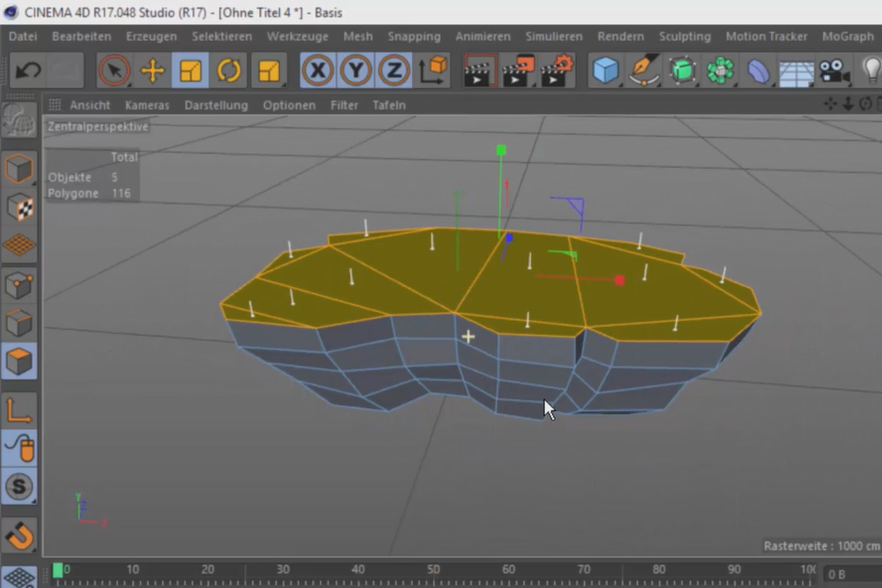Click the viewport grip dots icon
The width and height of the screenshot is (882, 588).
click(54, 104)
